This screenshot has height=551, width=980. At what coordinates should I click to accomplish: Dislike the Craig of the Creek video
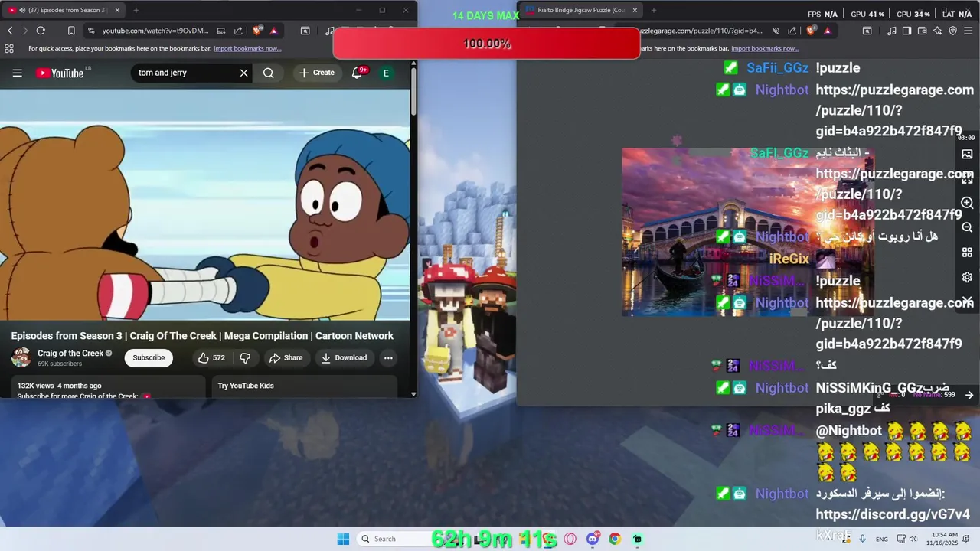click(x=245, y=357)
